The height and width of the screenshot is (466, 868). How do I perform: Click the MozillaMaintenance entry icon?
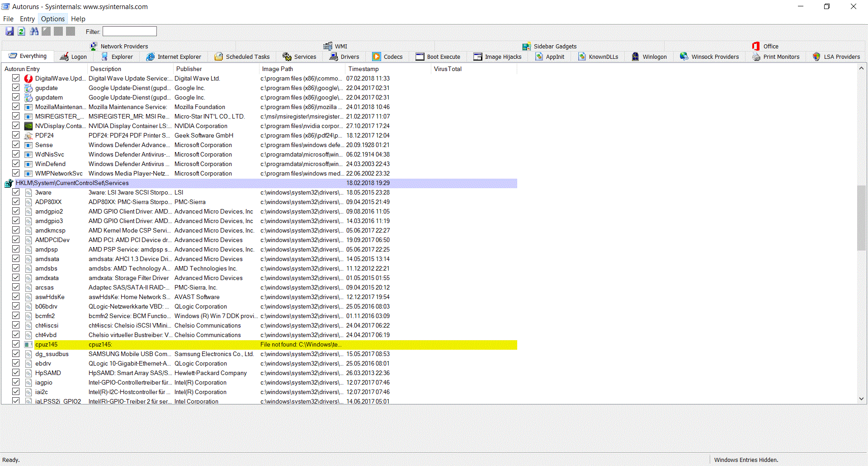[28, 107]
